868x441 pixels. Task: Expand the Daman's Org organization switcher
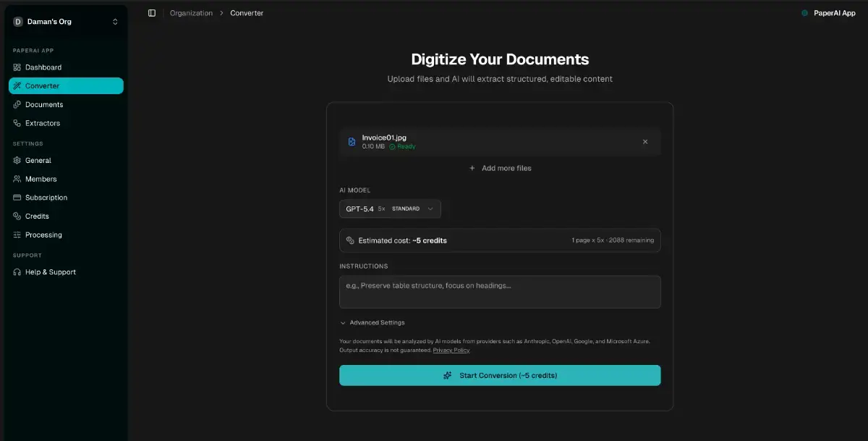(x=66, y=22)
